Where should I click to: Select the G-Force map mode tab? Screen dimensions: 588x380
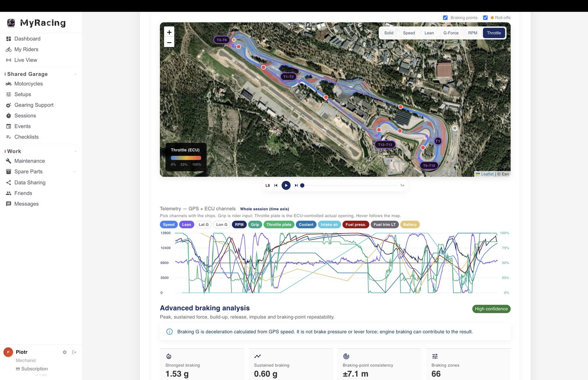point(451,33)
